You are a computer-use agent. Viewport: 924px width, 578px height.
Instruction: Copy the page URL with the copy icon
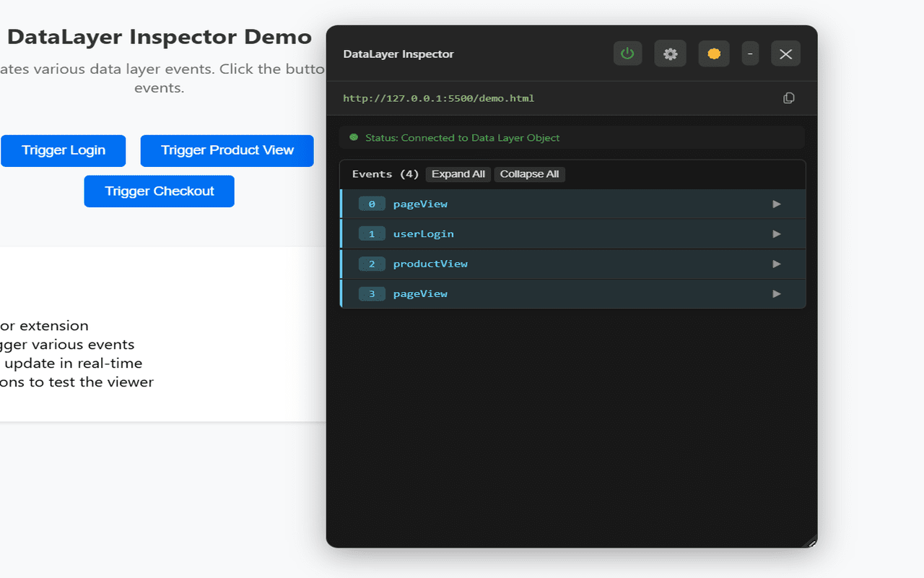[788, 98]
